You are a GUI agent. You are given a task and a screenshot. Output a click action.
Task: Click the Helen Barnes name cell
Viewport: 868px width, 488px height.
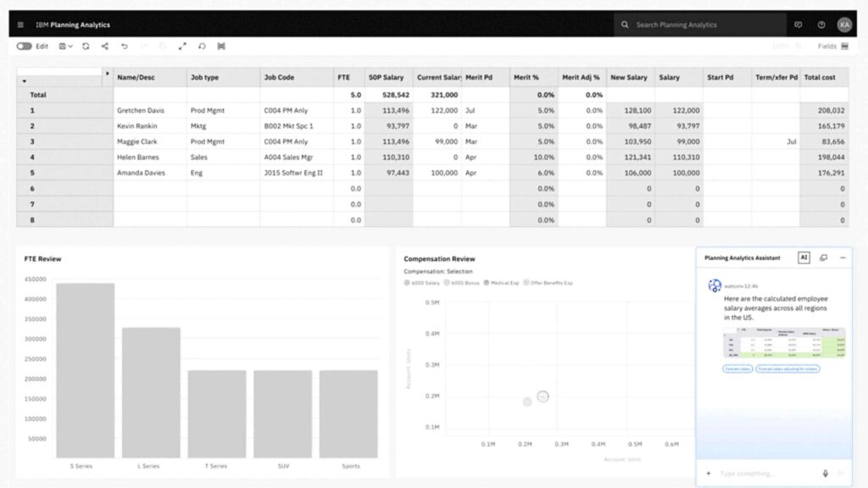(x=150, y=157)
